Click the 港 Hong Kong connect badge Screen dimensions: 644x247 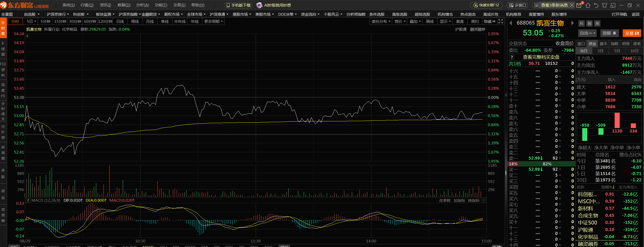click(x=597, y=24)
